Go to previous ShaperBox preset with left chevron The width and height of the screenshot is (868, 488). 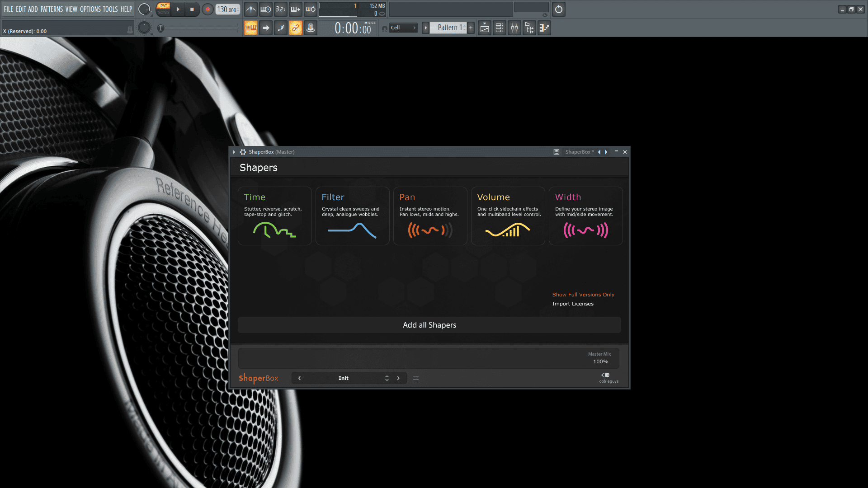coord(299,378)
